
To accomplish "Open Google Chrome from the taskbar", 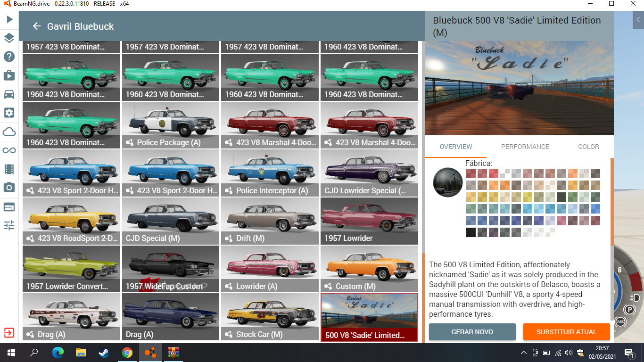I will tap(127, 353).
